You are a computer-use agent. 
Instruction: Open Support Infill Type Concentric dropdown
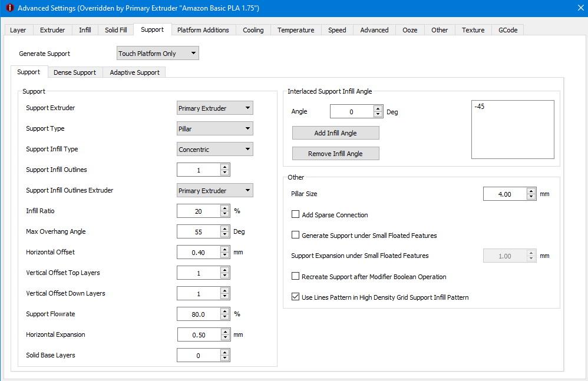[x=215, y=149]
